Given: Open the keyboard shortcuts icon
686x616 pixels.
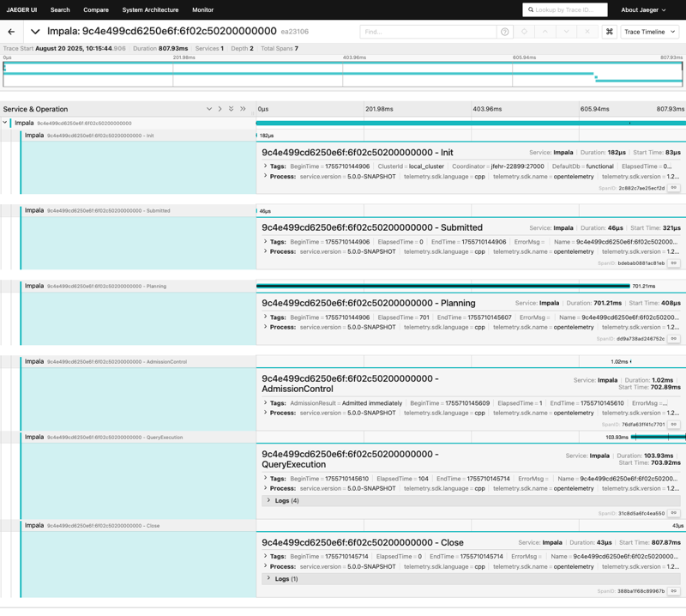Looking at the screenshot, I should coord(610,32).
